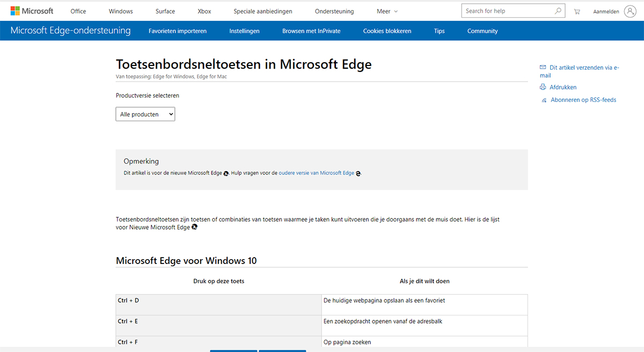
Task: Click Microsoft Edge-ondersteuning header link
Action: [70, 31]
